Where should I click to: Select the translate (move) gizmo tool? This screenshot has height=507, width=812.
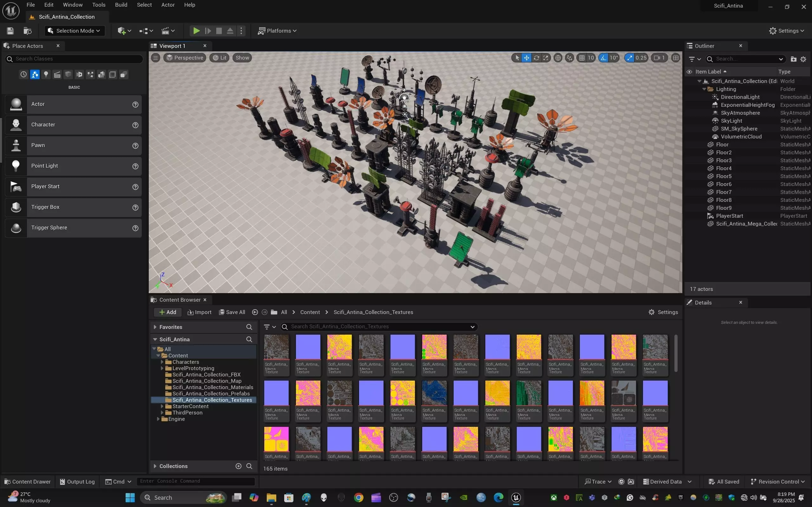pyautogui.click(x=527, y=58)
